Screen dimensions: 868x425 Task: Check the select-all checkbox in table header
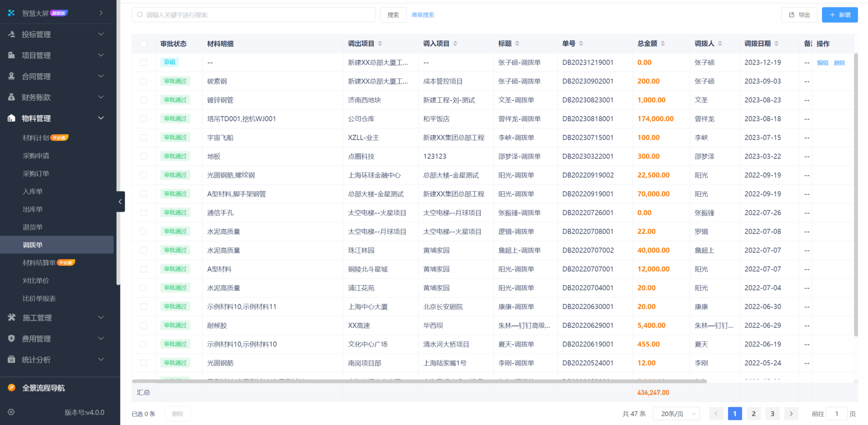coord(144,43)
